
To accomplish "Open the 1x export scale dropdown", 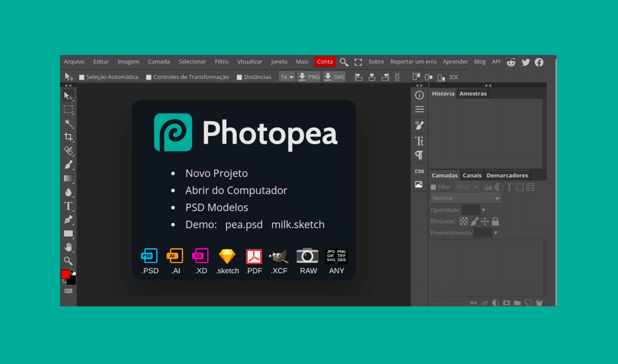I will [x=287, y=77].
